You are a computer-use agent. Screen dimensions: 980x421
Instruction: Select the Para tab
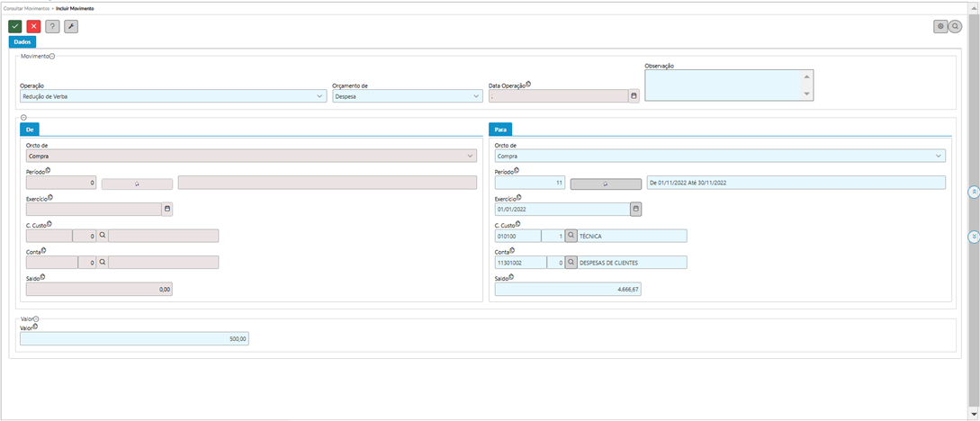click(x=501, y=130)
